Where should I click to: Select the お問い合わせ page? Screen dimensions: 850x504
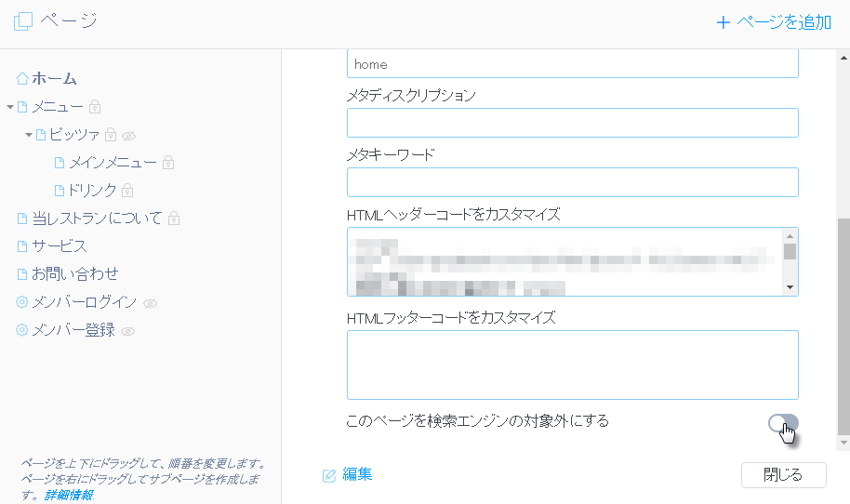point(74,274)
